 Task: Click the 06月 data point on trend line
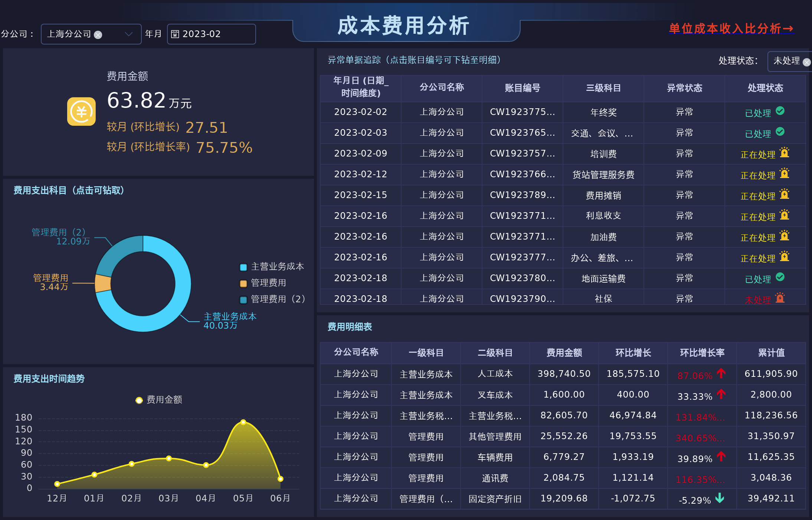(x=281, y=479)
